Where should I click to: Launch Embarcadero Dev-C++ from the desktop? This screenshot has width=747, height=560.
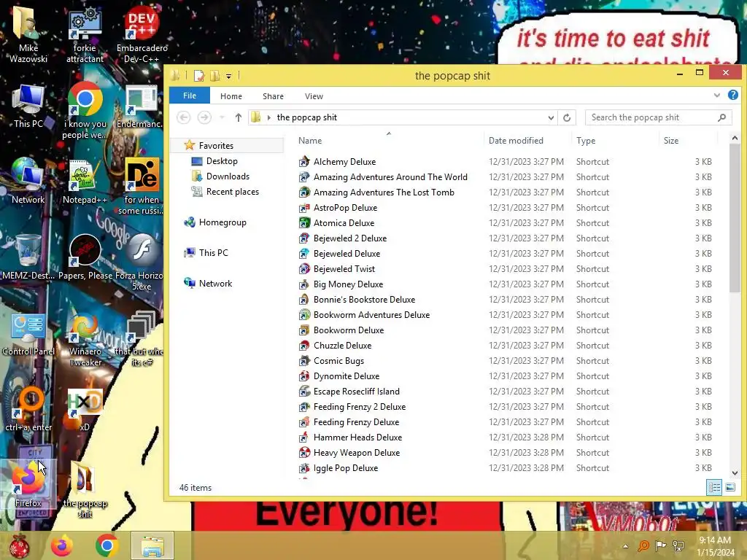pos(142,34)
